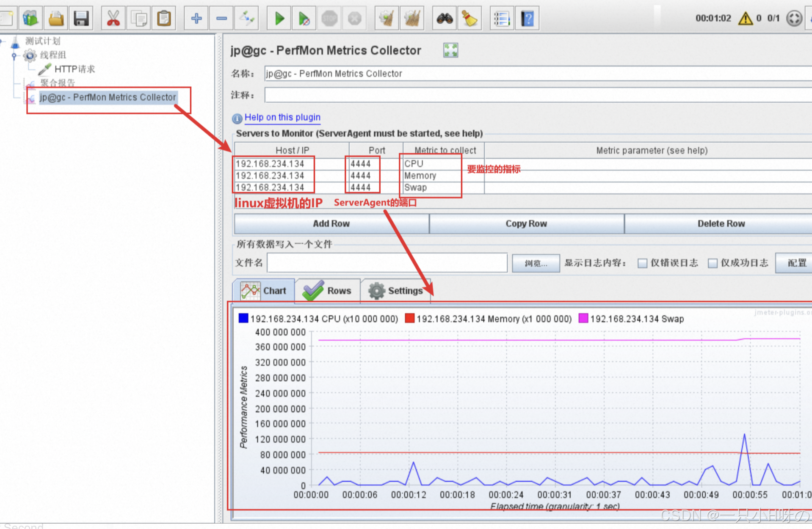Image resolution: width=812 pixels, height=529 pixels.
Task: Click the 文件名 filename input field
Action: [x=387, y=263]
